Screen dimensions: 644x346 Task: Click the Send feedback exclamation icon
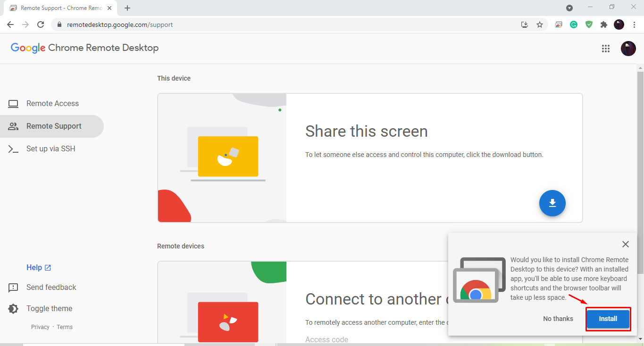pos(13,288)
